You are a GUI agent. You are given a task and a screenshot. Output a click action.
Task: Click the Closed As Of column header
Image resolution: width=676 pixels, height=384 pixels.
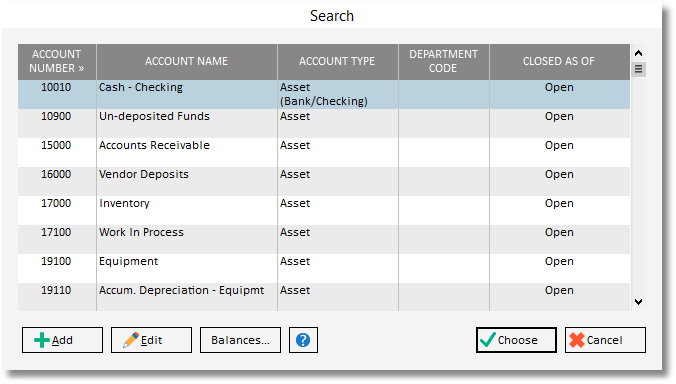(x=559, y=61)
